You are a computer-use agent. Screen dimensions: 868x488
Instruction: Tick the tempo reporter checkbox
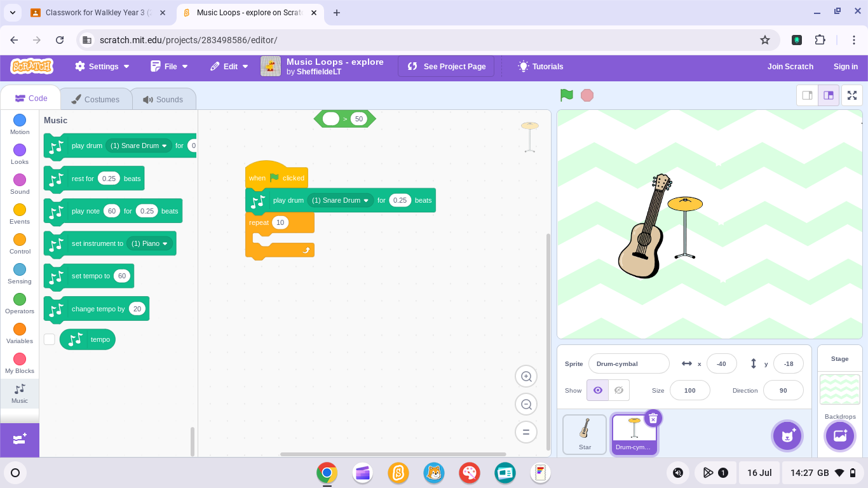pyautogui.click(x=50, y=339)
